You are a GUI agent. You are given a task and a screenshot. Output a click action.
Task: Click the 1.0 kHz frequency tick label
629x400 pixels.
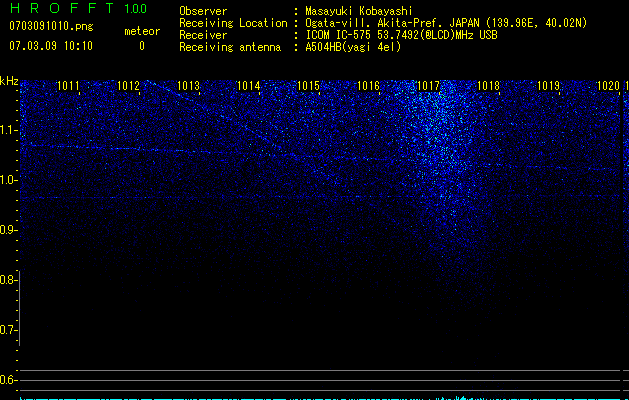click(8, 180)
